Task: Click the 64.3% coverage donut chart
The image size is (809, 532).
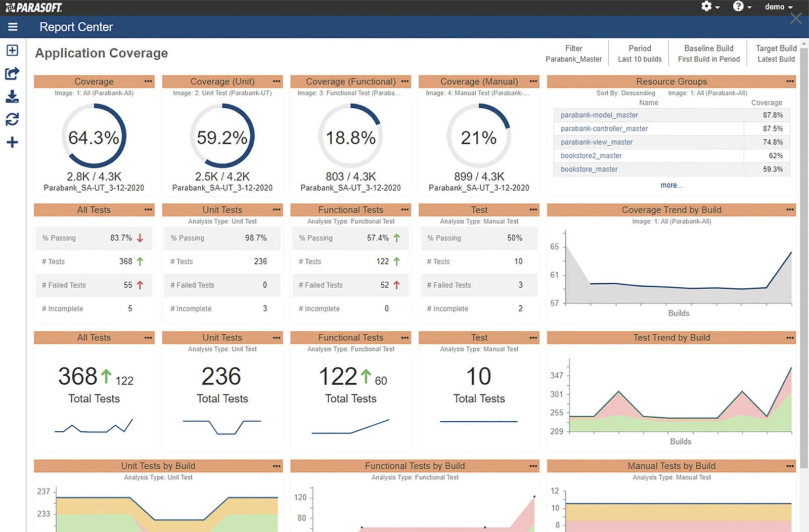Action: coord(94,136)
